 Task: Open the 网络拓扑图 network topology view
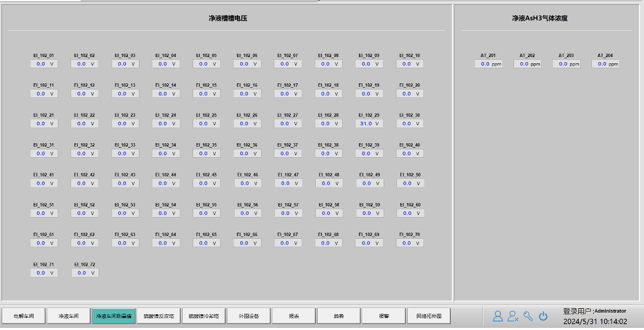coord(429,316)
